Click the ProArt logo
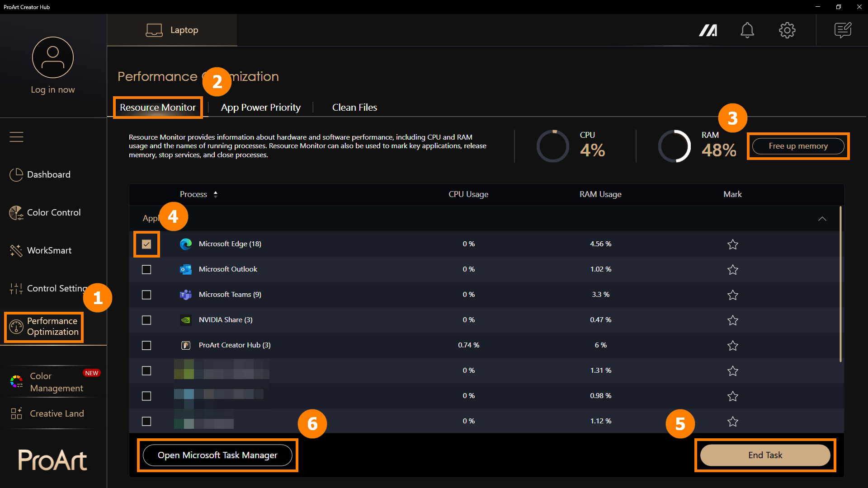Viewport: 868px width, 488px height. pyautogui.click(x=52, y=460)
